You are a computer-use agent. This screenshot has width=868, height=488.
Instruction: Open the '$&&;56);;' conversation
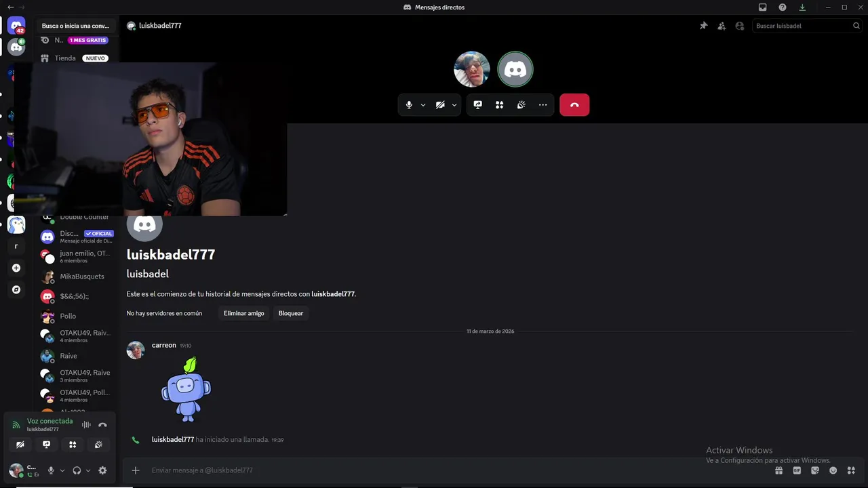point(76,296)
